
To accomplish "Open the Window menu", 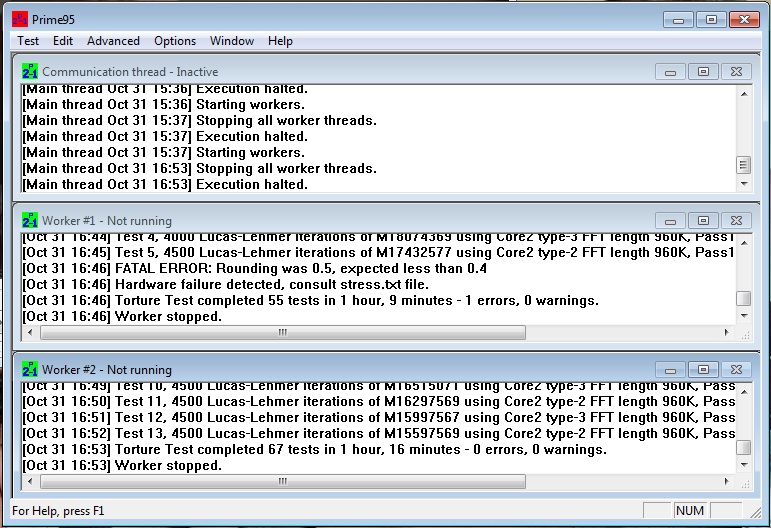I will point(232,41).
